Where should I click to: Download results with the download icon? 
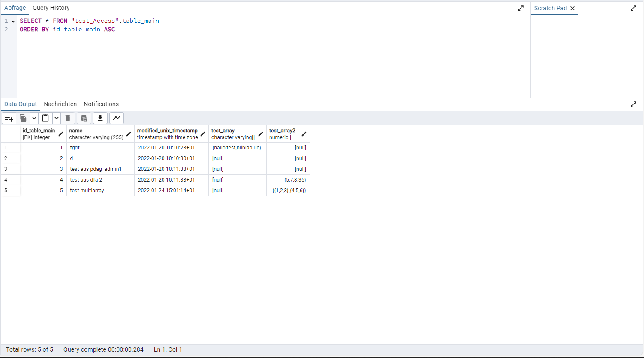click(100, 118)
